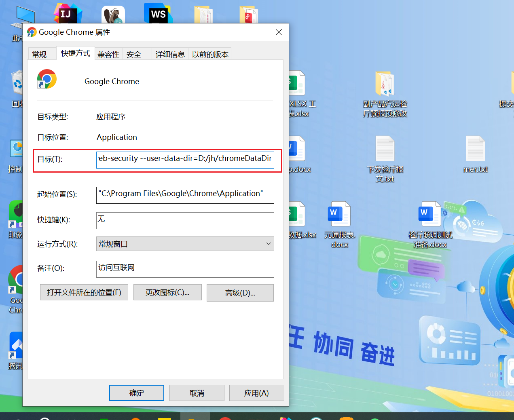Open the 以前的版本 tab

210,54
